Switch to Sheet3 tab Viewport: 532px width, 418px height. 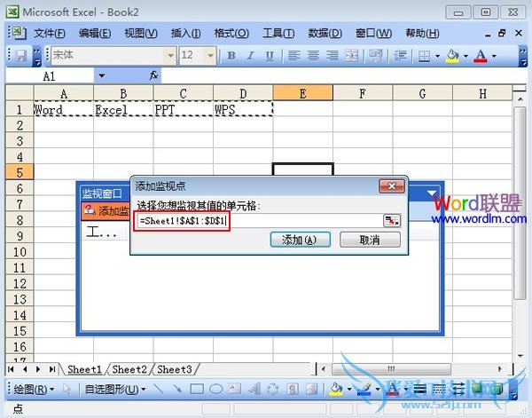[x=175, y=369]
